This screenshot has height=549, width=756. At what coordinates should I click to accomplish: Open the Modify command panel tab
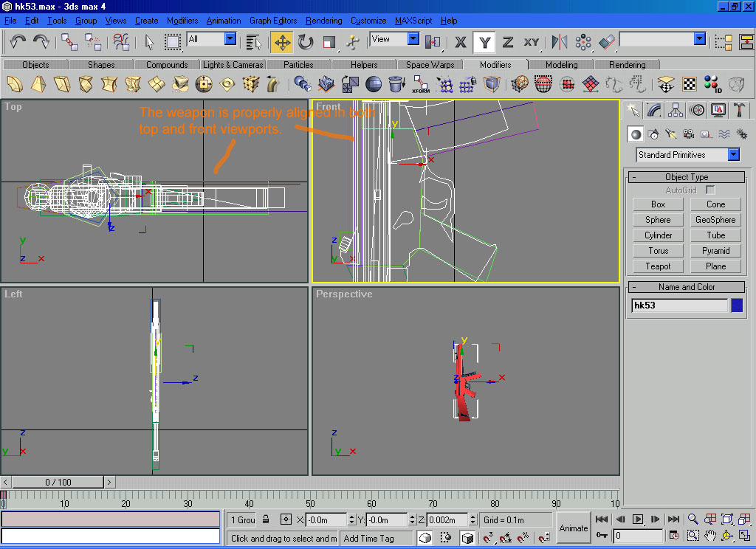click(654, 111)
